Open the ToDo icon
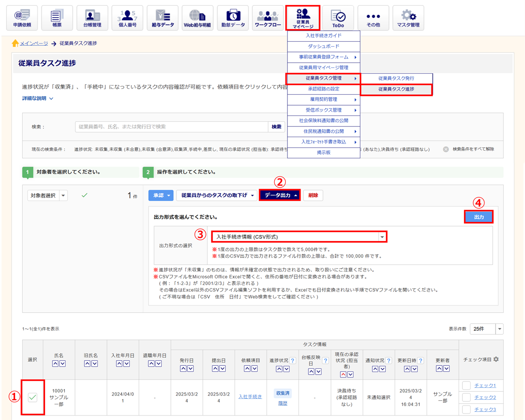Viewport: 525px width, 420px height. [x=338, y=18]
